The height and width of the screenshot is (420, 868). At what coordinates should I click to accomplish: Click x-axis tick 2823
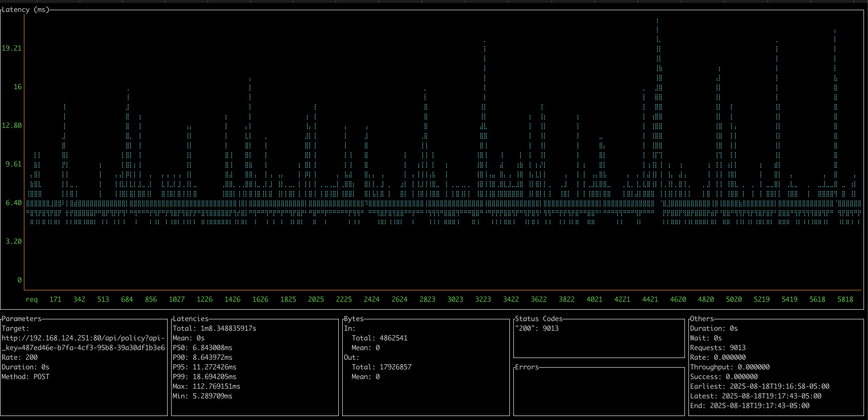[x=427, y=300]
